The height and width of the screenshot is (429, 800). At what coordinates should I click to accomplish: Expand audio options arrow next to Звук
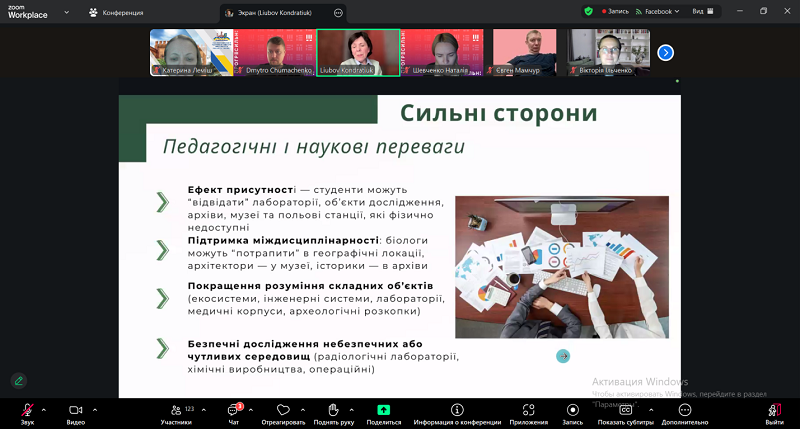click(x=46, y=408)
